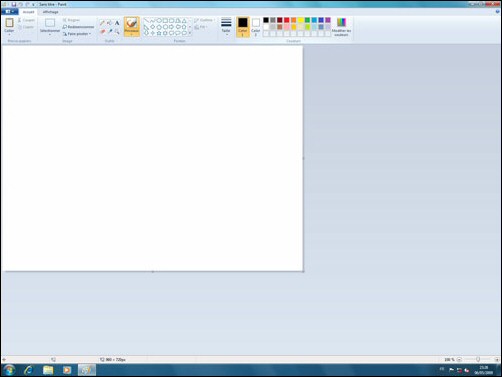502x377 pixels.
Task: Open the Paint application menu button
Action: [10, 12]
